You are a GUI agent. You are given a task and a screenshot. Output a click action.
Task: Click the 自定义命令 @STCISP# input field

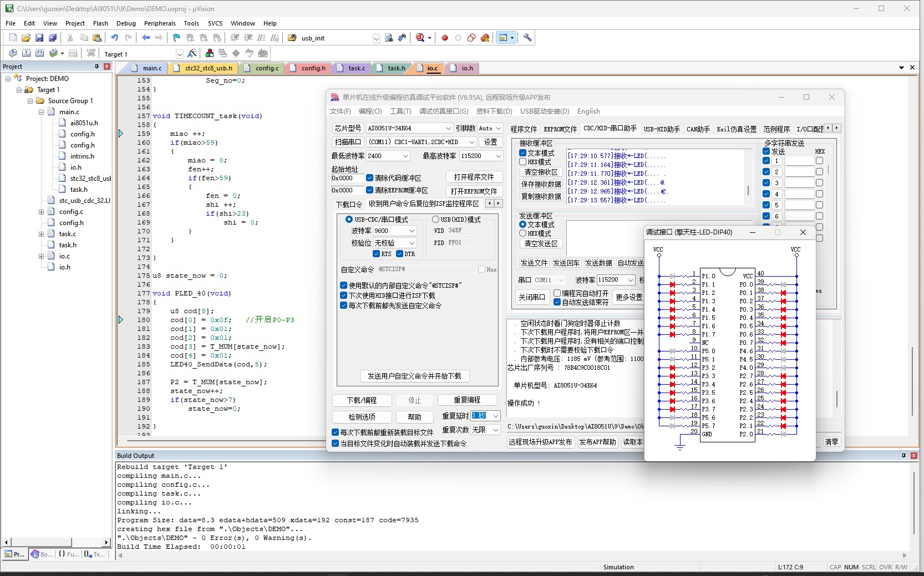(425, 269)
